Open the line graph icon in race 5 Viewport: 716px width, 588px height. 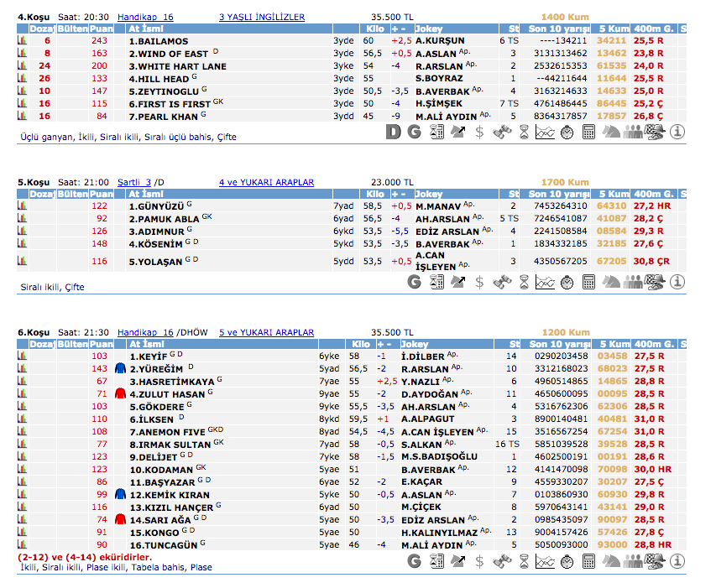[545, 283]
